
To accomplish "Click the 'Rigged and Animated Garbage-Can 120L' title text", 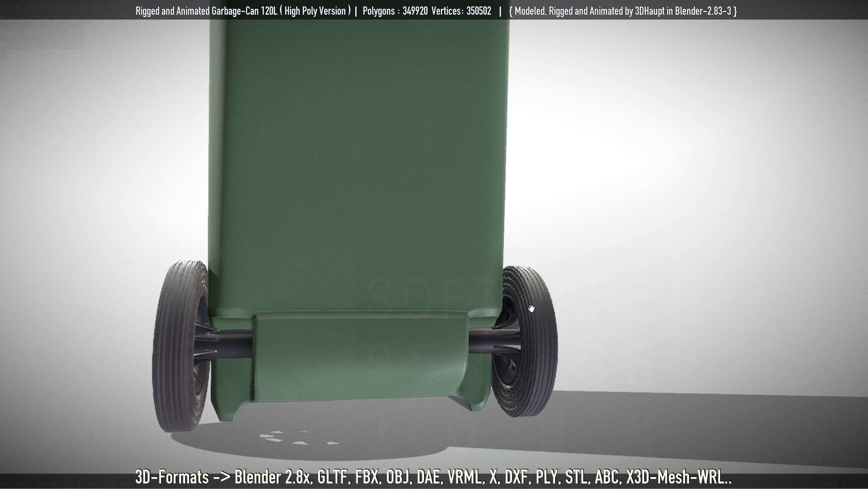I will (x=207, y=11).
